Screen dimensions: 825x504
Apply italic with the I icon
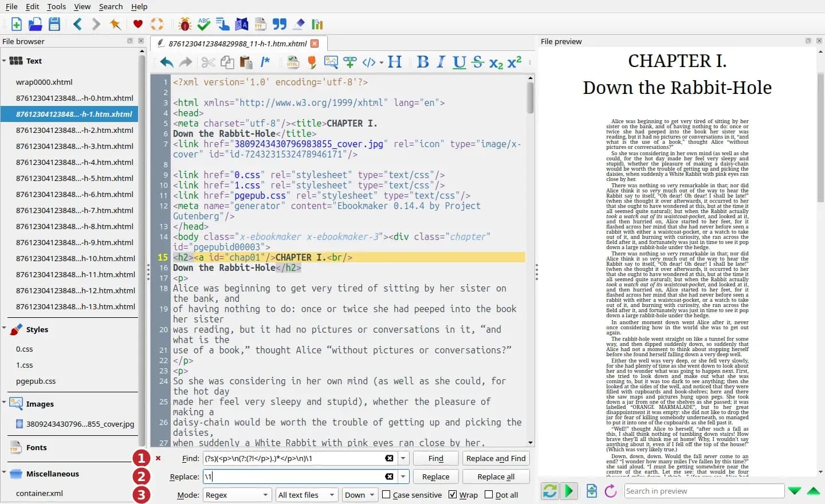click(x=441, y=62)
